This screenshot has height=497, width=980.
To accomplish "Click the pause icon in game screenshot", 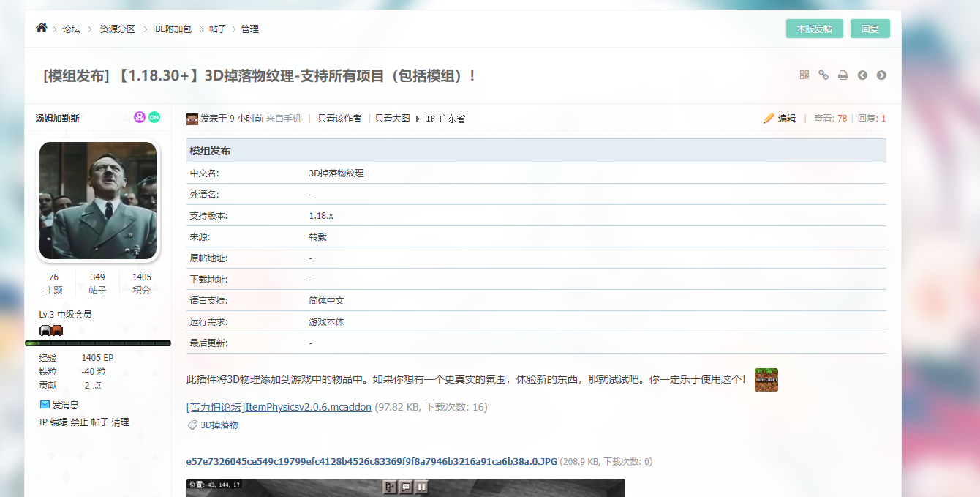I will [422, 487].
